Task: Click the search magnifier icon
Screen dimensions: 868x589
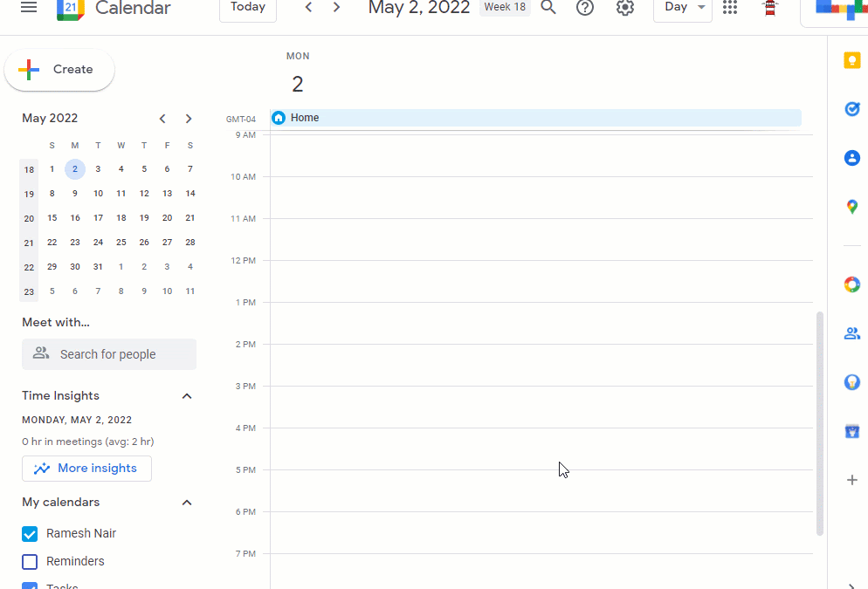Action: [548, 7]
